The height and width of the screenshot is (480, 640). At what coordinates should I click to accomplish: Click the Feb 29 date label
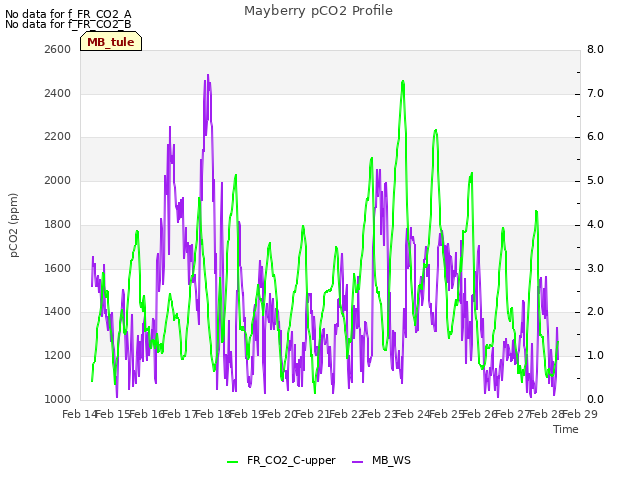[x=580, y=414]
